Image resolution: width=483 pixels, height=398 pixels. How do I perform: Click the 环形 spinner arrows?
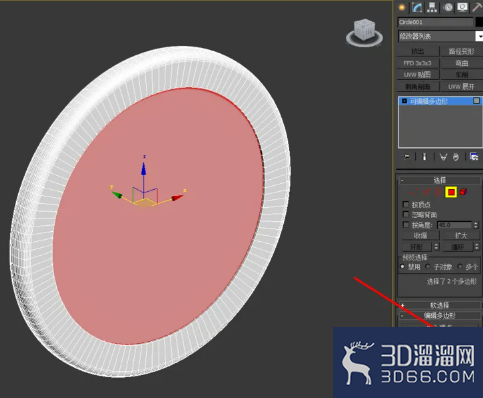point(436,247)
